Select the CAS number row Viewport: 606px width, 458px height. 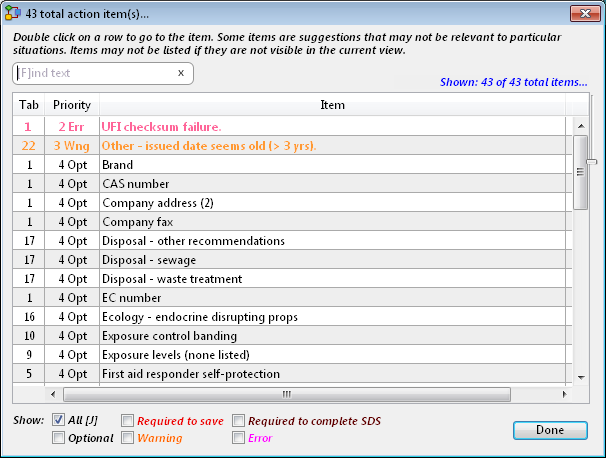(292, 183)
